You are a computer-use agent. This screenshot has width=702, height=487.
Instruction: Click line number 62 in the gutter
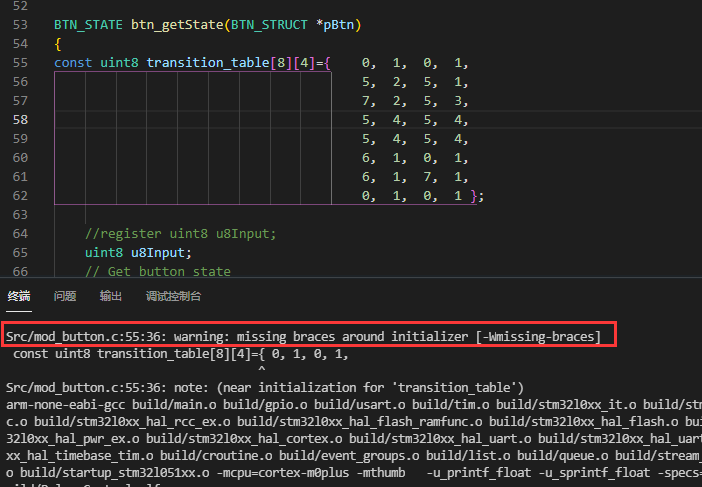tap(20, 196)
